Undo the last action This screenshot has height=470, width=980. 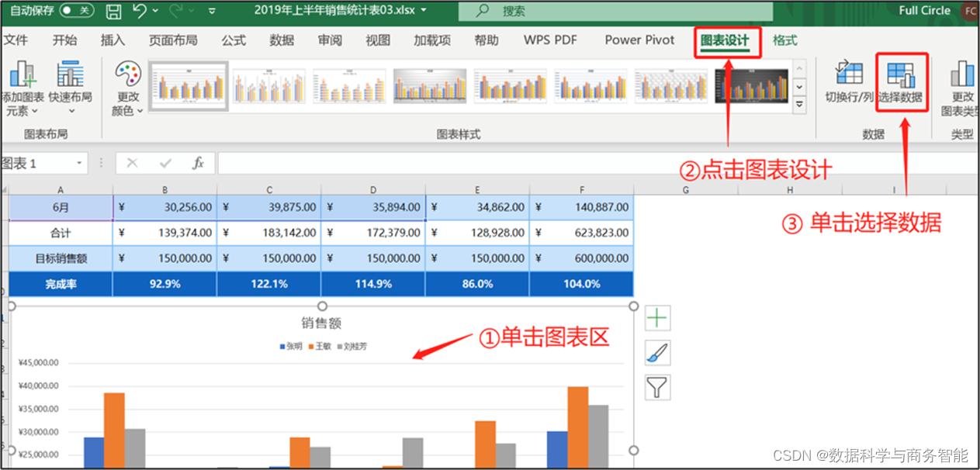click(140, 11)
